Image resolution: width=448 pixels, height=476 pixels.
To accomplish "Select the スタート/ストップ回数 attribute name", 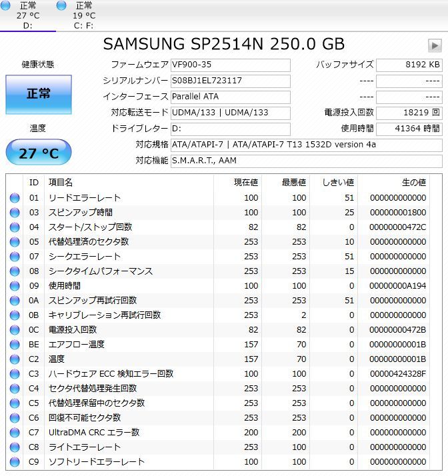I will (x=90, y=227).
